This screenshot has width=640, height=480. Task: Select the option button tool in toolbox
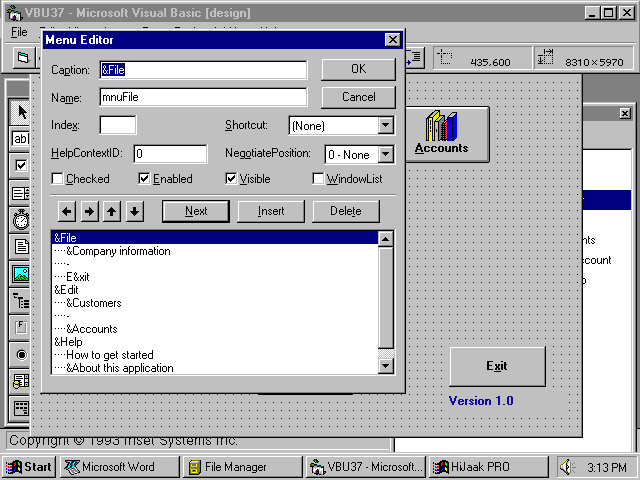20,354
